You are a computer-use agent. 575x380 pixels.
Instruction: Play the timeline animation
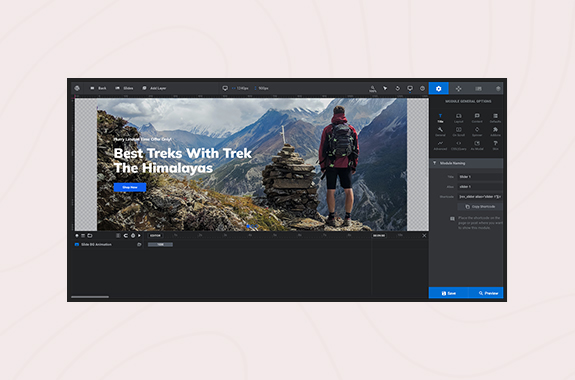click(139, 235)
